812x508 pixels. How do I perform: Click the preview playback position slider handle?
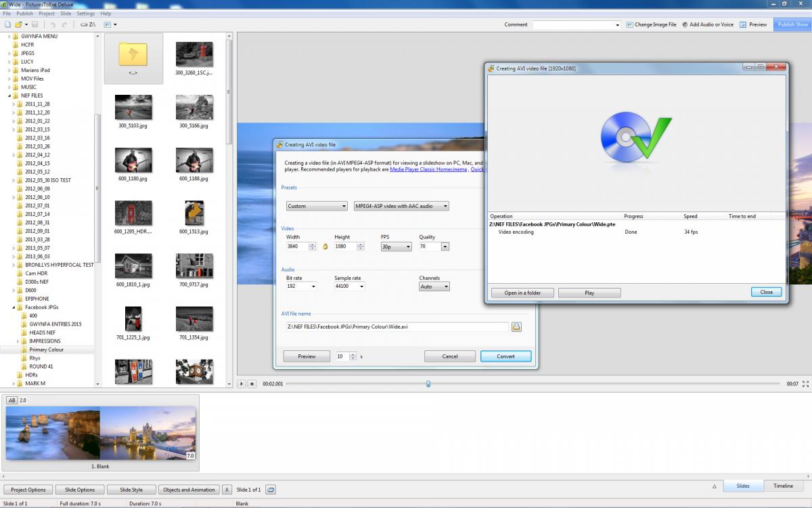click(428, 384)
